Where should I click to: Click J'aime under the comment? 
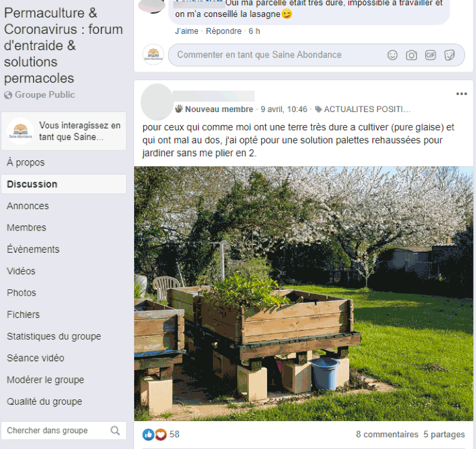pyautogui.click(x=186, y=31)
